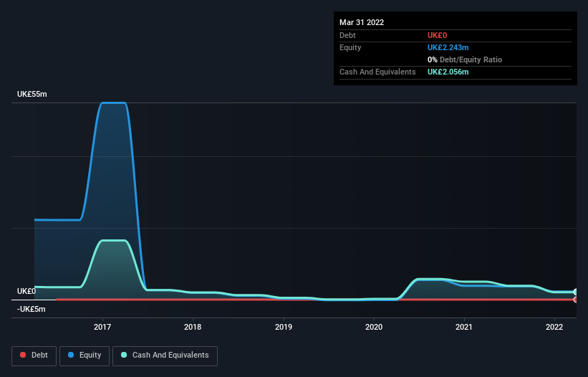Click the tooltip Equity row label

(350, 47)
